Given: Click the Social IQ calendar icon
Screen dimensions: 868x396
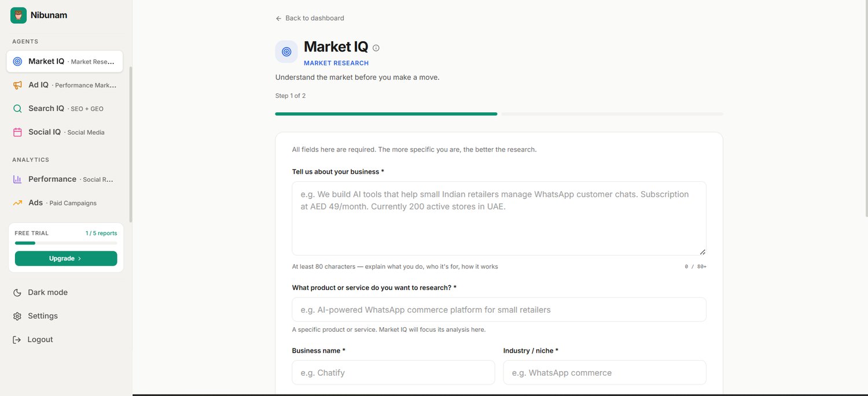Looking at the screenshot, I should (x=17, y=132).
